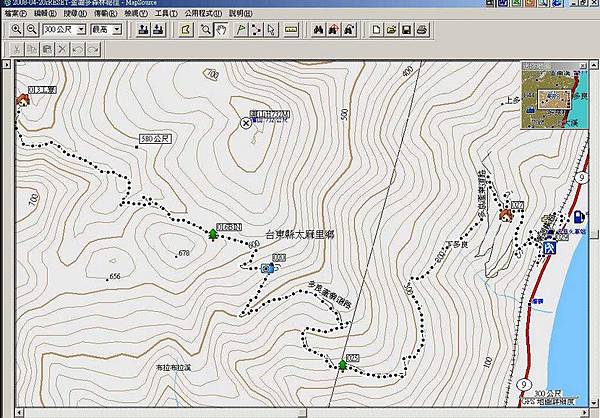The height and width of the screenshot is (418, 600).
Task: Select the route tool
Action: coord(256,30)
